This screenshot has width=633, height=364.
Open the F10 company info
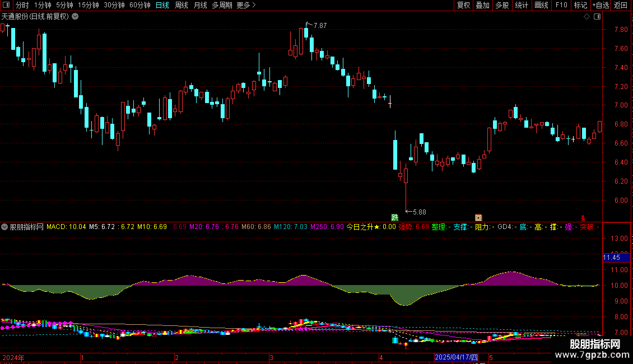coord(561,5)
